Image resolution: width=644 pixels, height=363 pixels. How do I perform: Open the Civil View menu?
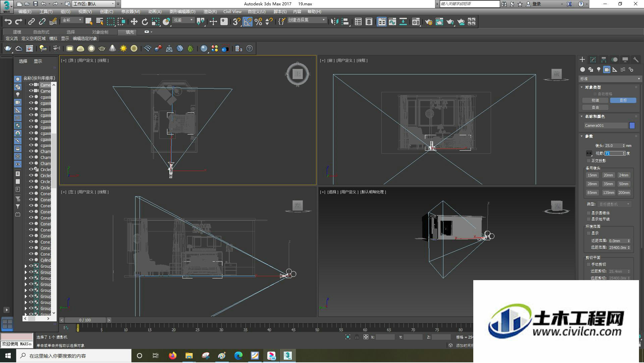(232, 12)
